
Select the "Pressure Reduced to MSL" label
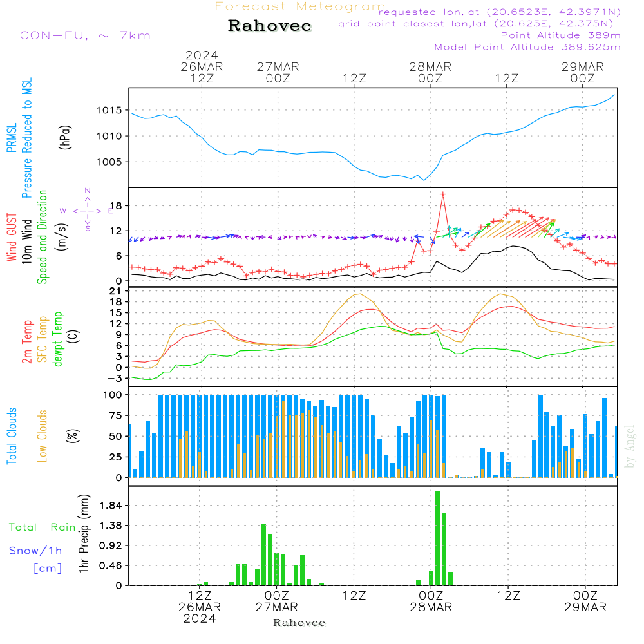26,138
